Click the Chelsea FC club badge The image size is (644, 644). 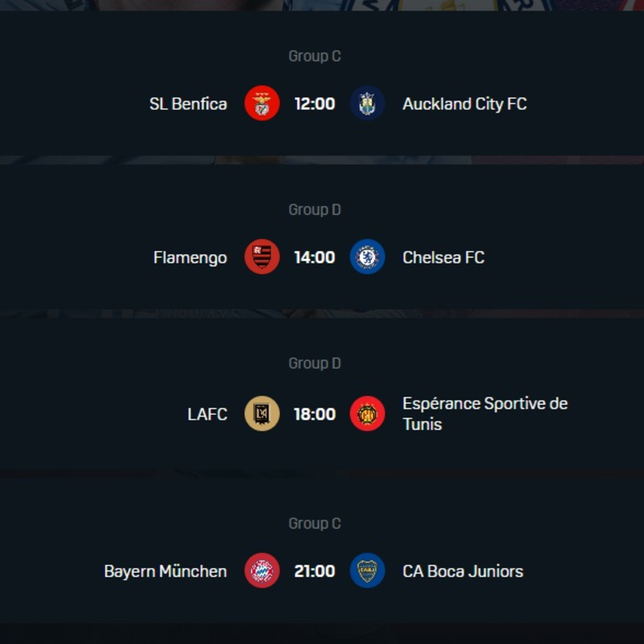(367, 257)
